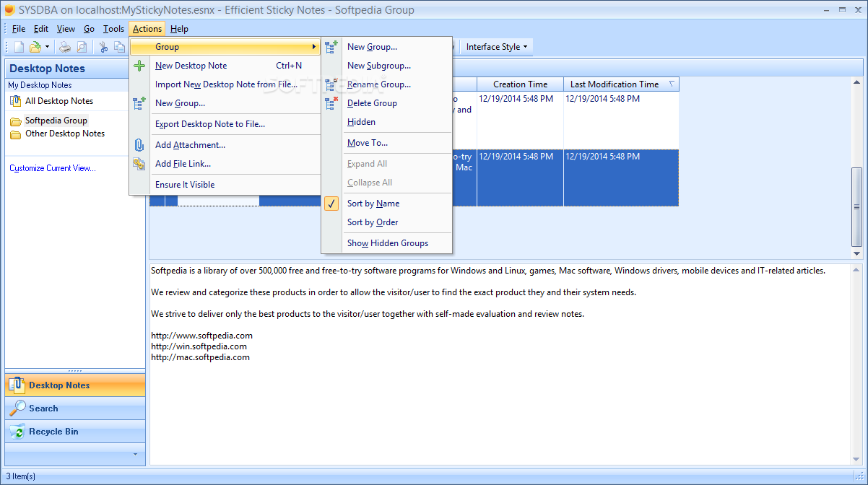This screenshot has width=868, height=485.
Task: Open the Edit menu
Action: 41,29
